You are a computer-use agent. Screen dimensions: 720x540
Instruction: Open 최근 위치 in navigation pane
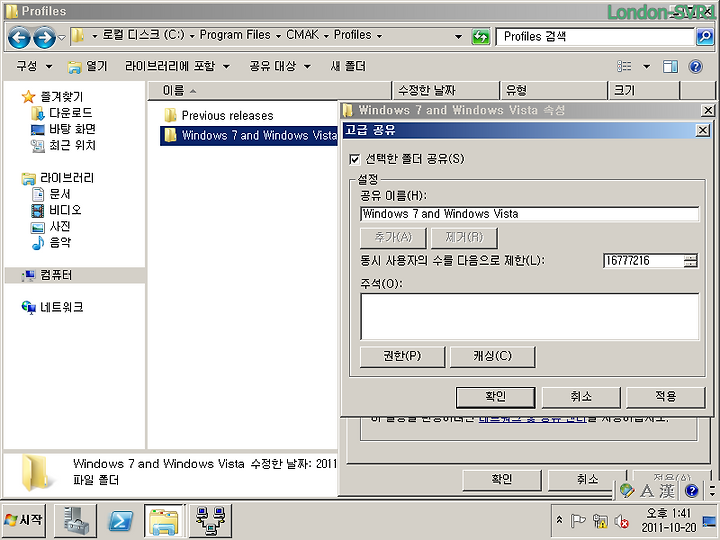(x=63, y=146)
